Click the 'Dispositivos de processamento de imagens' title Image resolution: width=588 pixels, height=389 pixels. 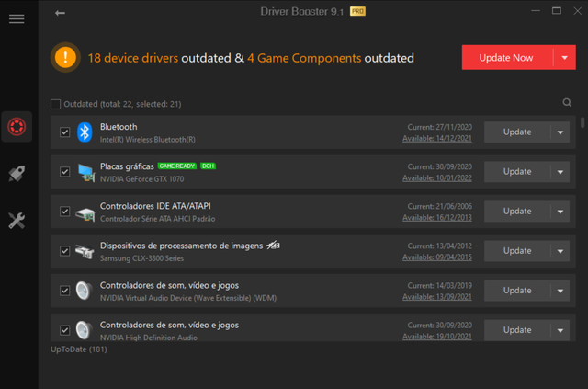(x=182, y=246)
